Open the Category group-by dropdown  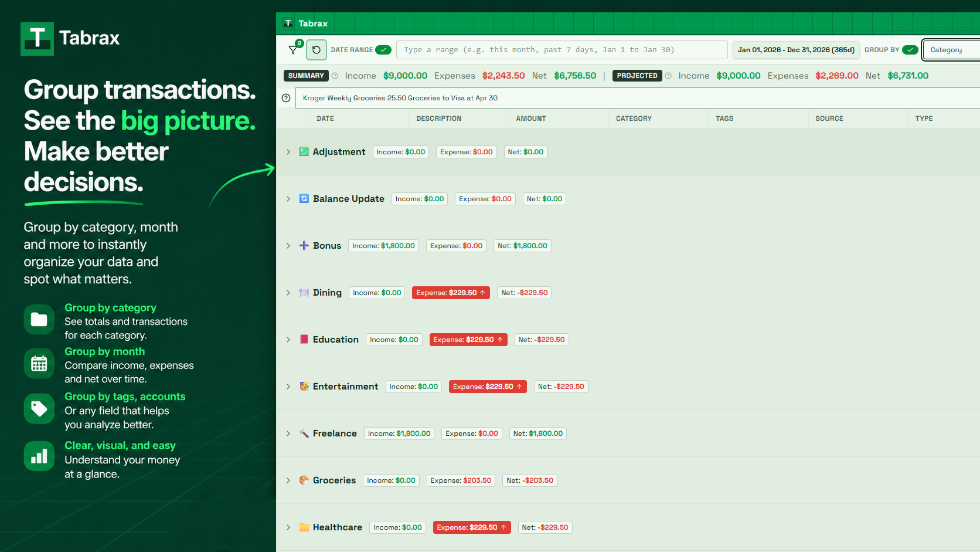pyautogui.click(x=951, y=50)
